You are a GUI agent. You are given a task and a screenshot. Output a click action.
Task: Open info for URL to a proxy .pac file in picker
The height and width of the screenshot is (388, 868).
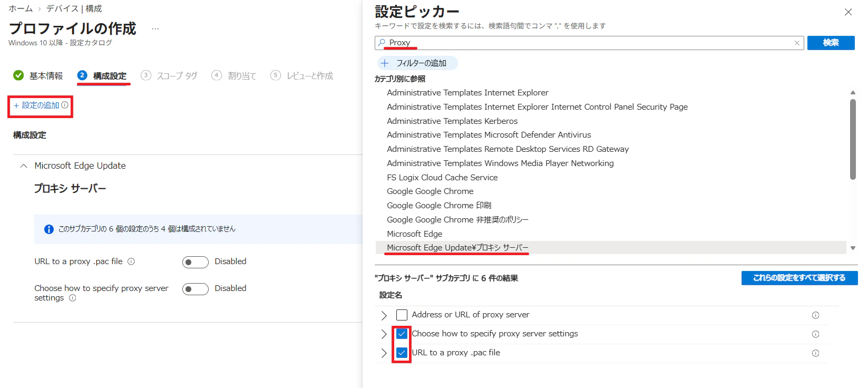[815, 353]
